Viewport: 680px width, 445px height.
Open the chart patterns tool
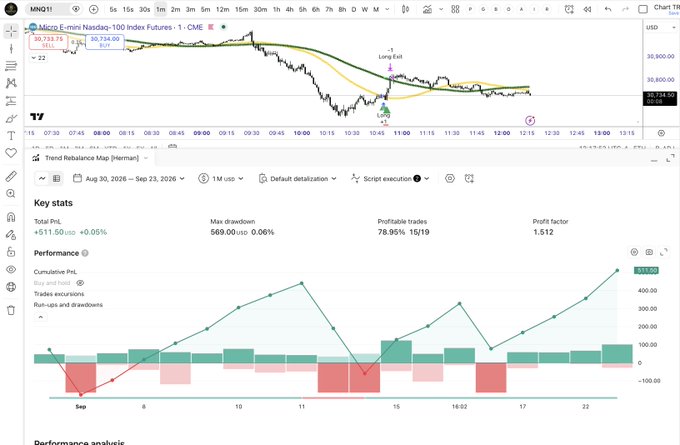click(11, 83)
